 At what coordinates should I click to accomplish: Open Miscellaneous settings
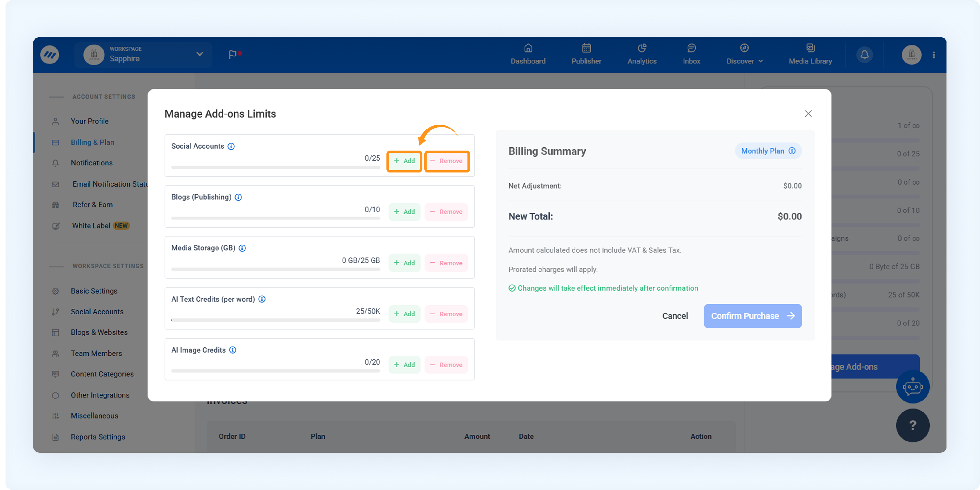[94, 416]
